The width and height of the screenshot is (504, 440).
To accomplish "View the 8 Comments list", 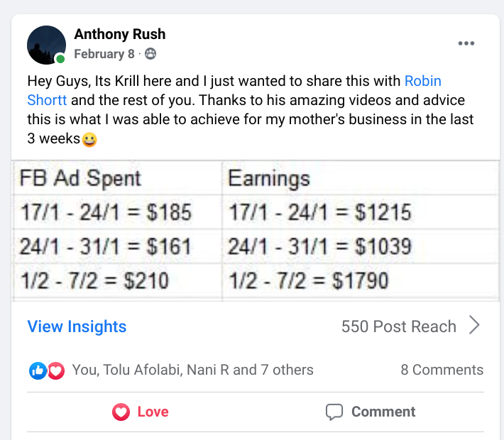I will point(442,370).
